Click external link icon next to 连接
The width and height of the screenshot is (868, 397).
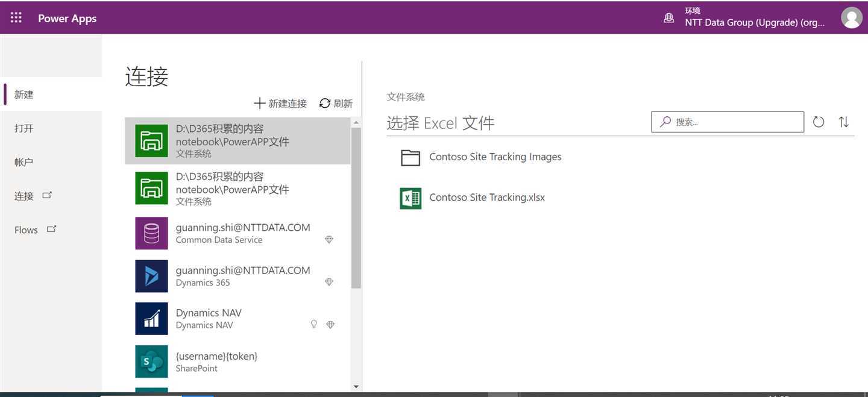(47, 195)
